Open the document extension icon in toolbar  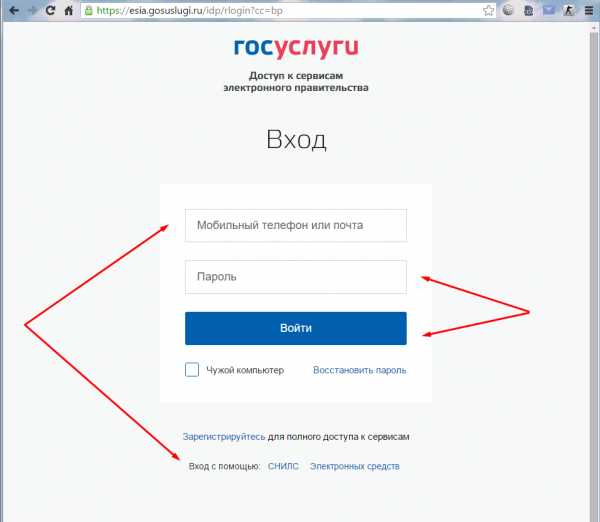528,10
